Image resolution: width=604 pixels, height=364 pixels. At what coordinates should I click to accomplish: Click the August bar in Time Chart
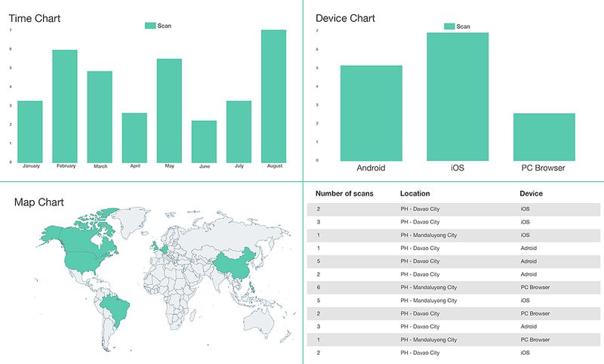pos(273,96)
